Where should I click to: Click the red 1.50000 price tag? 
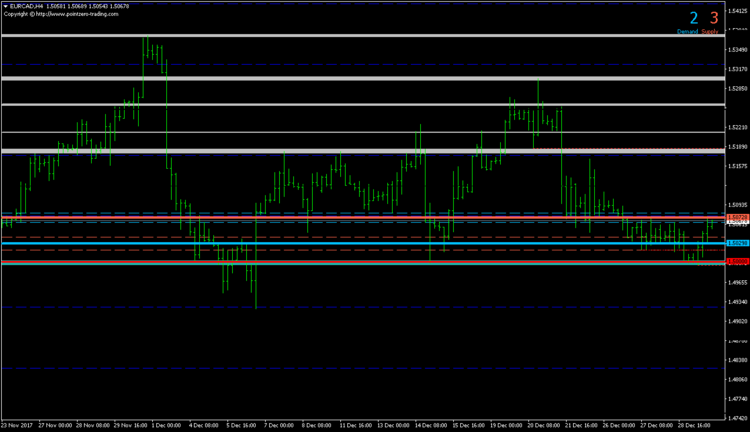coord(738,262)
